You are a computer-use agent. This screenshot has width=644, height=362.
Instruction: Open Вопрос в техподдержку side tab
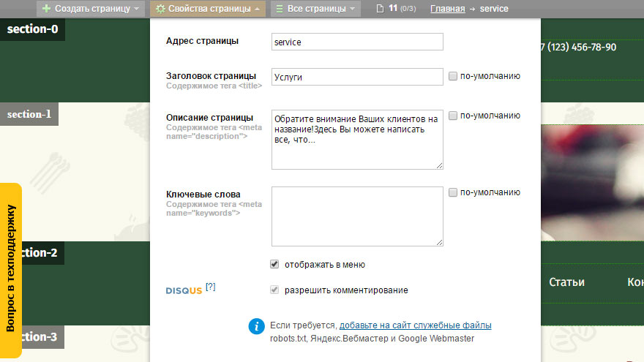point(10,271)
